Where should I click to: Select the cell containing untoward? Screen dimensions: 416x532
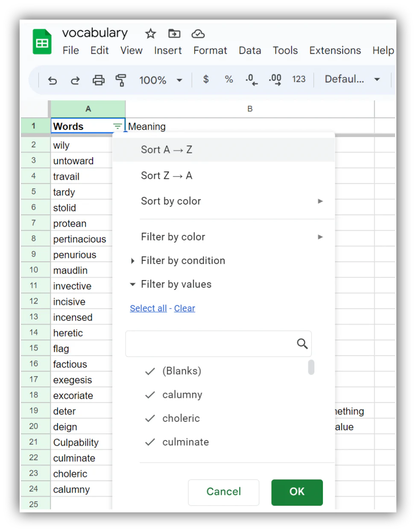coord(81,161)
